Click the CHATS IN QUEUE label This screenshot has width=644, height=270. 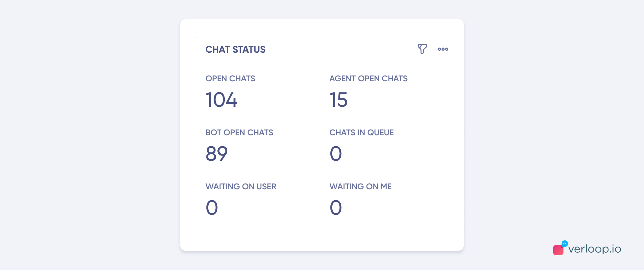[362, 132]
